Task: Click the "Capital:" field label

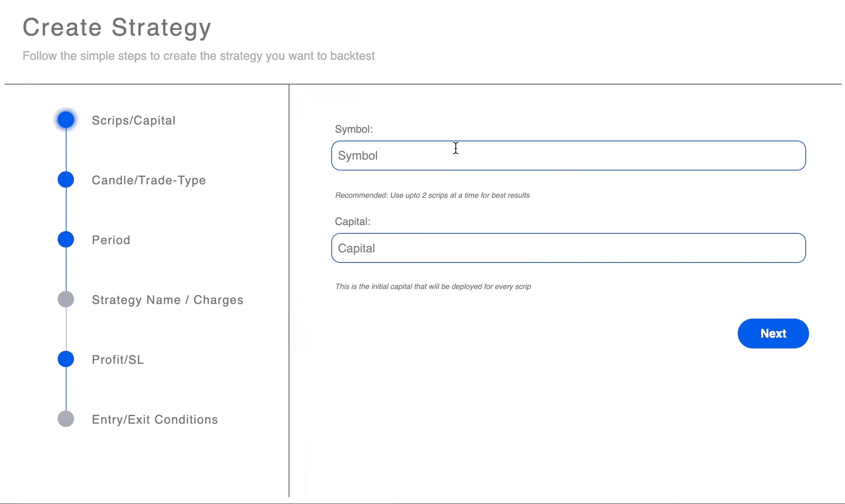Action: (353, 222)
